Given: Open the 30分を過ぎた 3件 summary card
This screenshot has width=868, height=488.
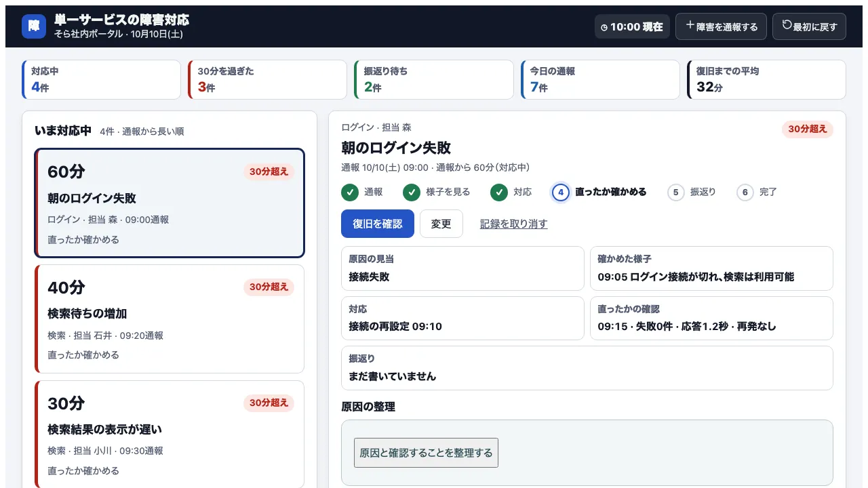Looking at the screenshot, I should 268,80.
